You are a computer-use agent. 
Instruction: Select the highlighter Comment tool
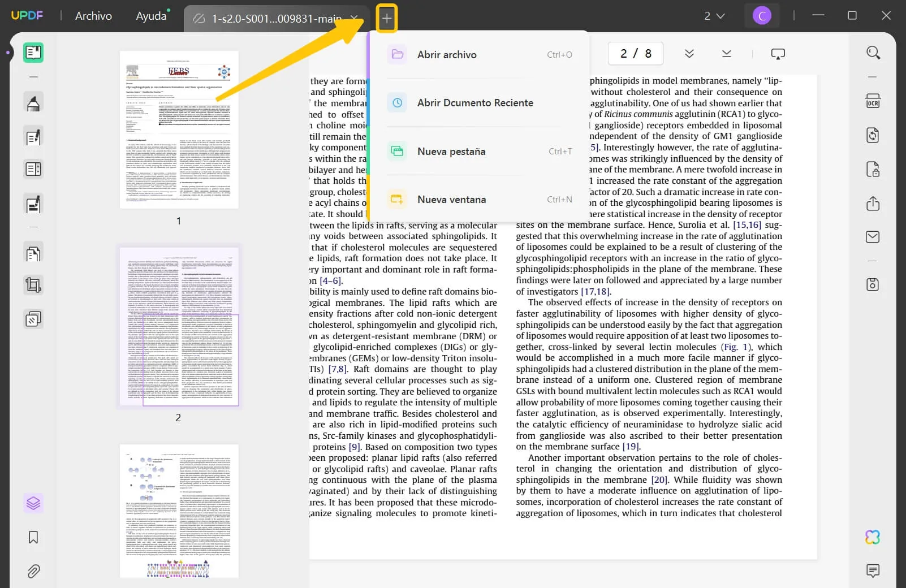tap(33, 103)
